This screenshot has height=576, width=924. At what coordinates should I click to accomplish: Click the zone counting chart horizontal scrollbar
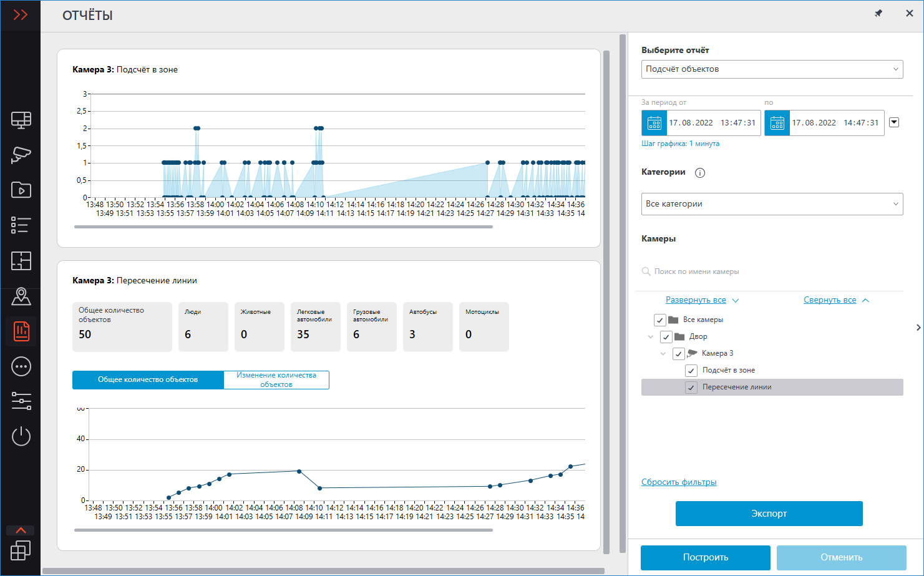(x=283, y=227)
